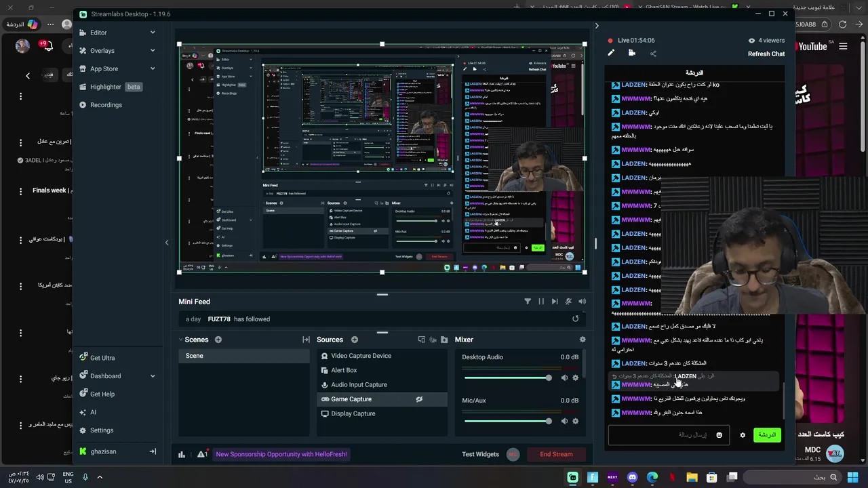Toggle selective recording icon in Sources
Screen dimensions: 868x488
(x=433, y=340)
